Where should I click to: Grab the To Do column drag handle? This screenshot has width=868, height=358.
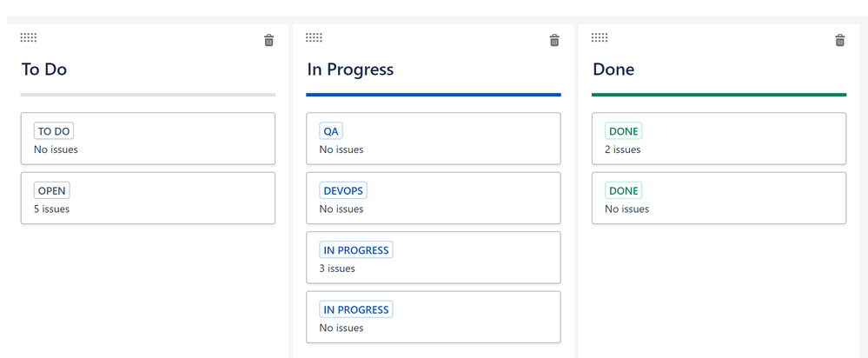[29, 37]
